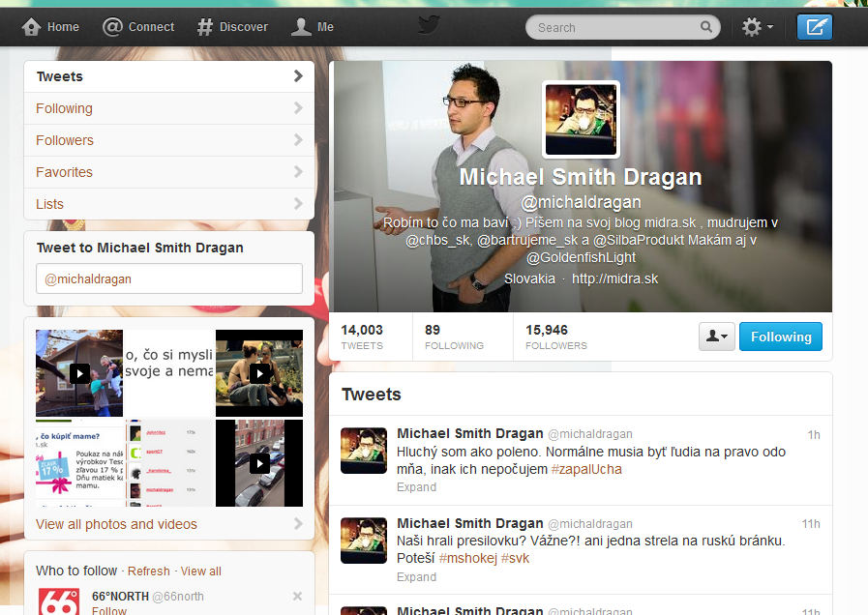Screen dimensions: 868x615
Task: Open user actions dropdown beside Following
Action: tap(716, 337)
